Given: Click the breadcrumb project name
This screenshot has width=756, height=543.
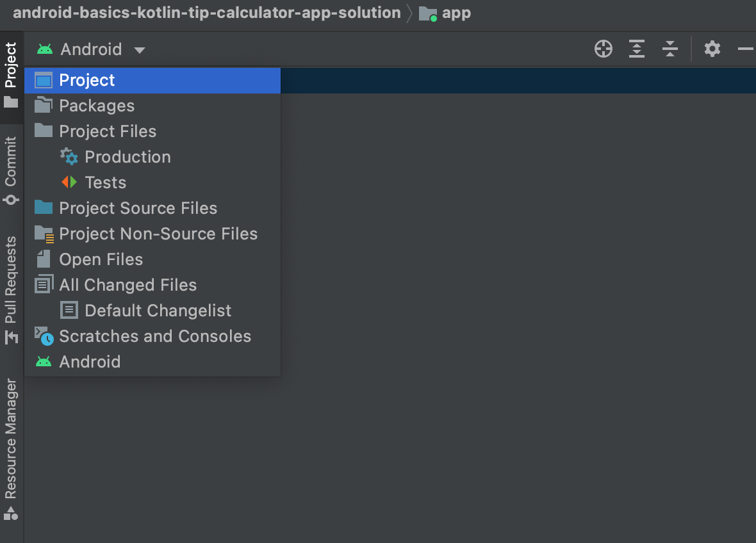Looking at the screenshot, I should [207, 13].
